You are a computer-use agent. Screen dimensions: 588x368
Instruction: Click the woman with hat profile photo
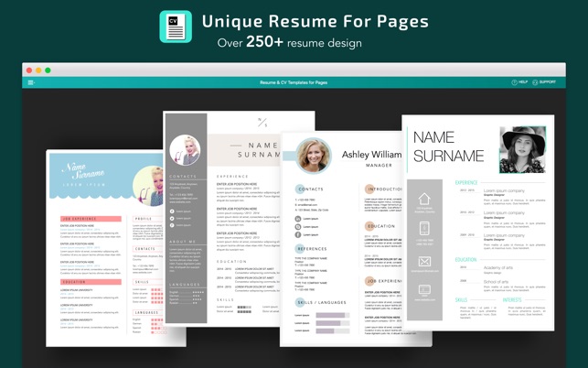click(522, 150)
